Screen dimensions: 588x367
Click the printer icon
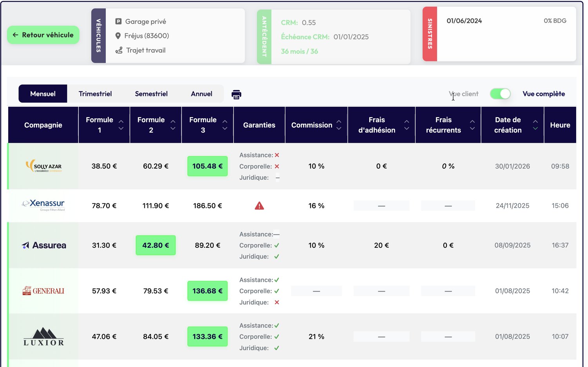(x=236, y=94)
